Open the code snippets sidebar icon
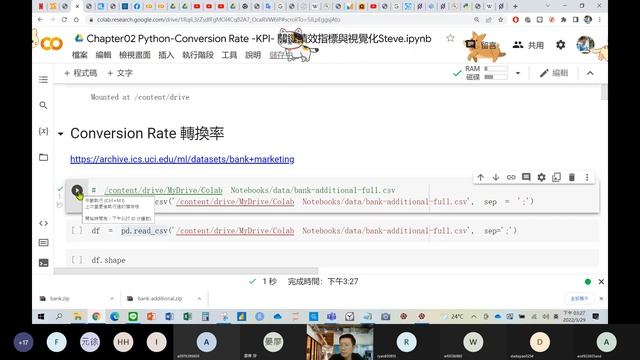The width and height of the screenshot is (640, 360). [43, 223]
